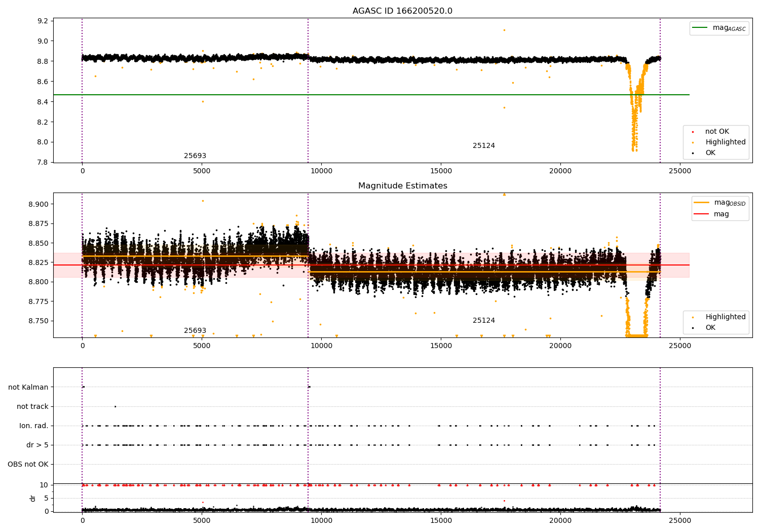This screenshot has height=532, width=760.
Task: Click the 25693 annotation in the top plot
Action: coord(195,156)
